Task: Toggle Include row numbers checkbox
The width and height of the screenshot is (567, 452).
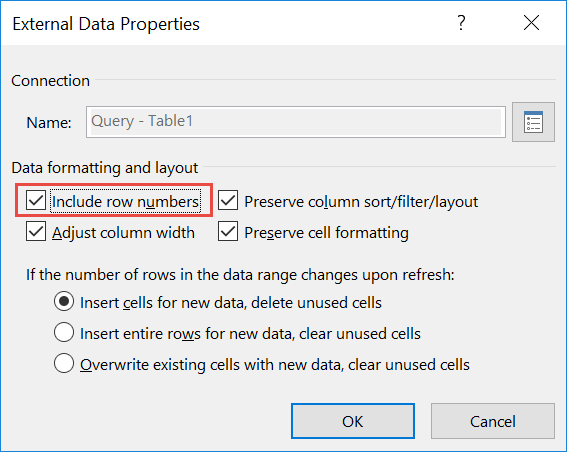Action: [x=36, y=200]
